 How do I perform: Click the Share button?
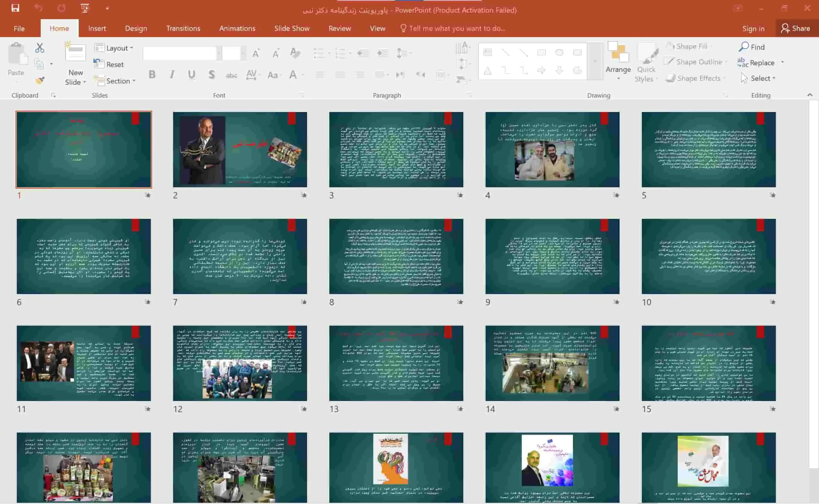pos(796,28)
